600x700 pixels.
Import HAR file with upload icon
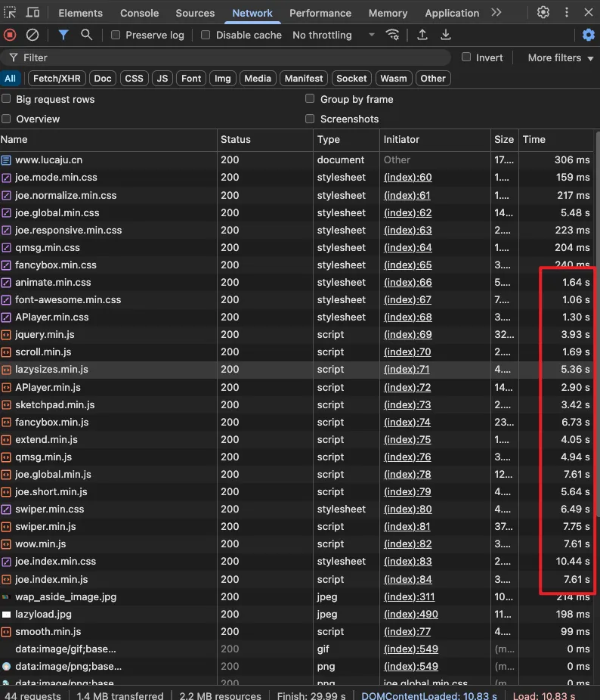422,34
